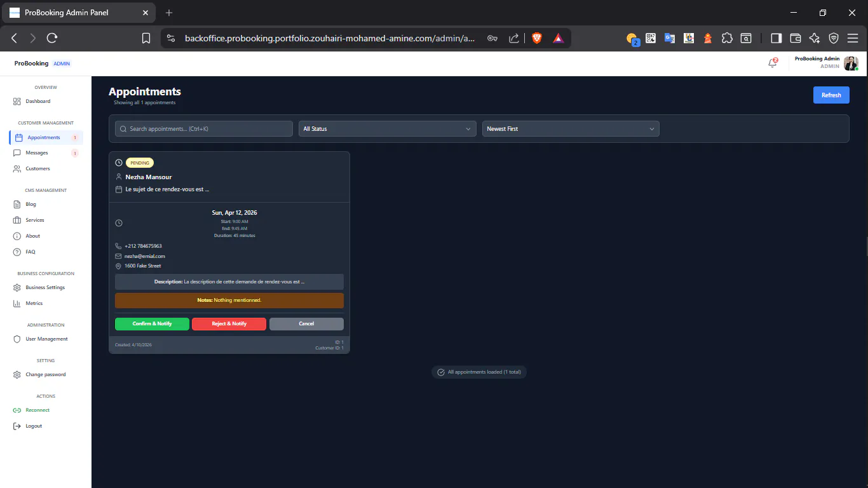Viewport: 868px width, 488px height.
Task: Click the date Sun, Apr 12, 2026
Action: click(x=234, y=212)
